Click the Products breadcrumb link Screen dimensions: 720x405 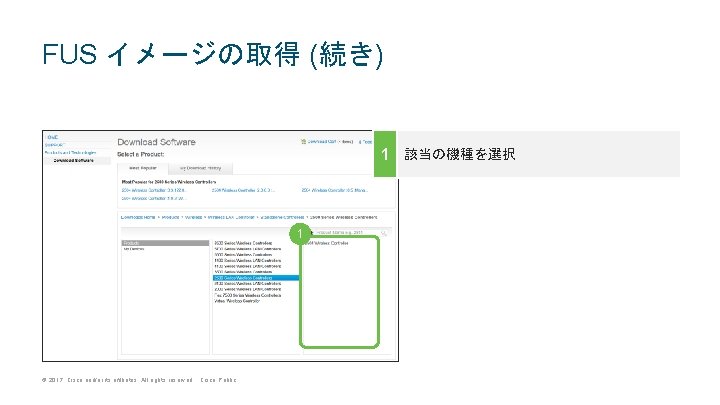pos(170,217)
